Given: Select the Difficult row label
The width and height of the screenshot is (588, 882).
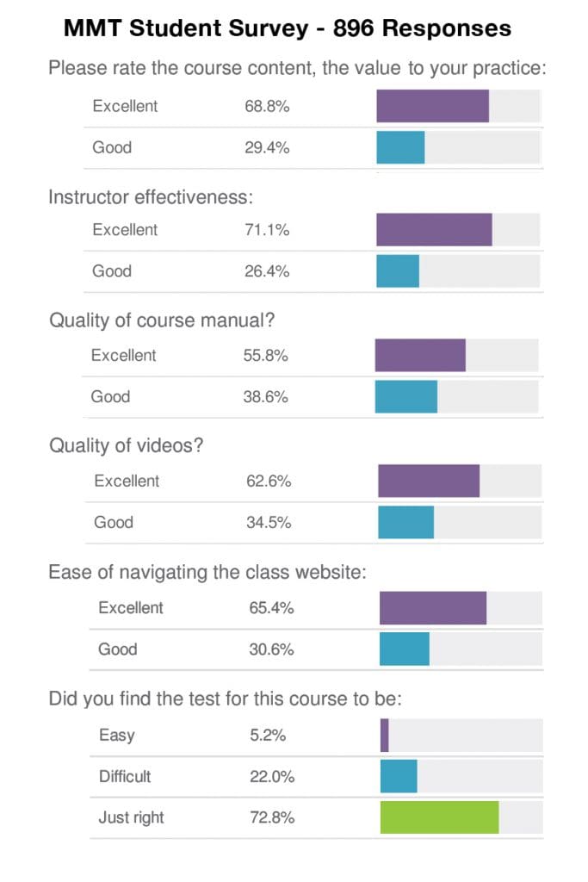Looking at the screenshot, I should coord(125,776).
